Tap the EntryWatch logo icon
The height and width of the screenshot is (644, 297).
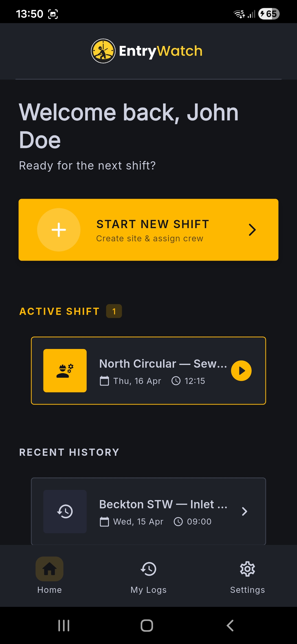tap(103, 51)
